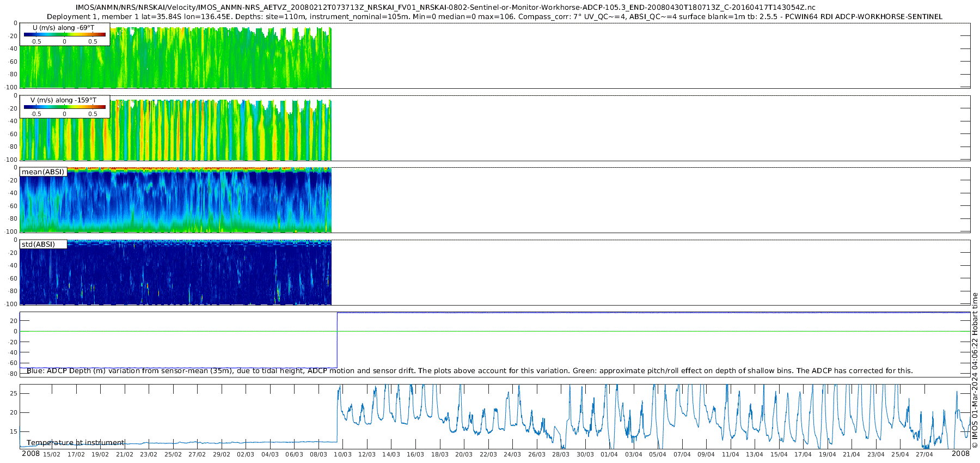Click the 15/02 date tick label
The width and height of the screenshot is (980, 463).
point(52,454)
